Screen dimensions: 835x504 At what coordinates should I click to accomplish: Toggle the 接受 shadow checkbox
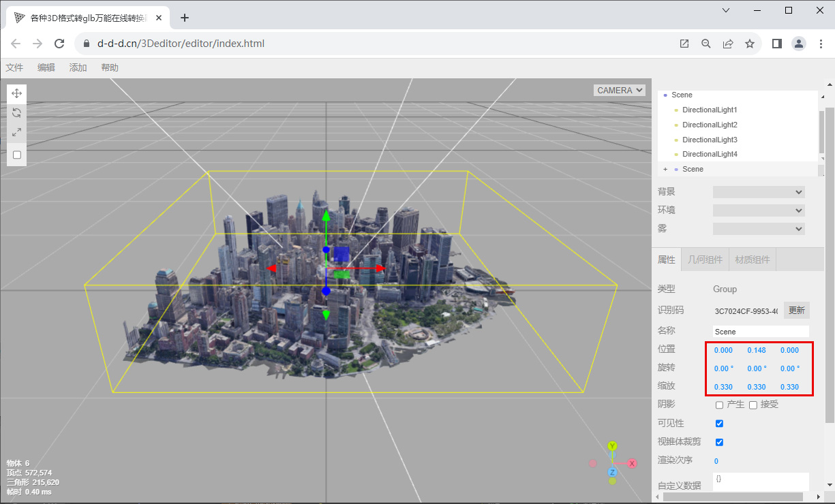tap(753, 405)
